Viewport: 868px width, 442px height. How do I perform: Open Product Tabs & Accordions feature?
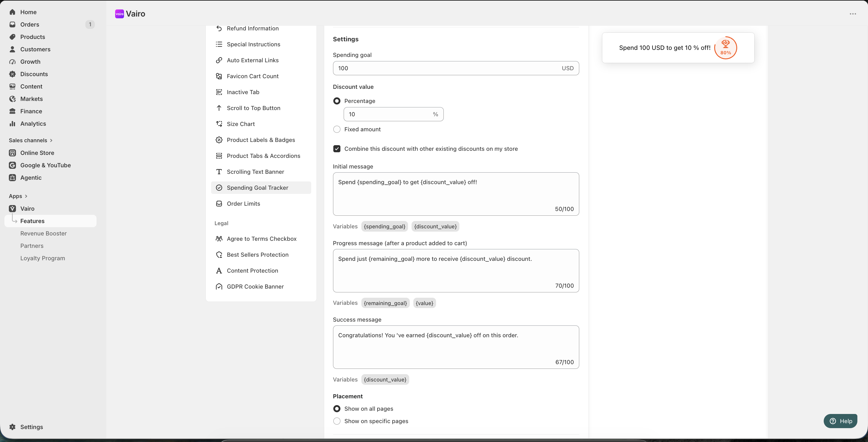[261, 156]
